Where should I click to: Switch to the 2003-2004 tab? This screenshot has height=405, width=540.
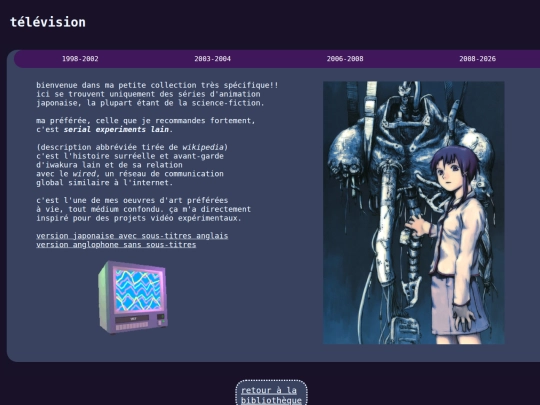click(x=212, y=59)
